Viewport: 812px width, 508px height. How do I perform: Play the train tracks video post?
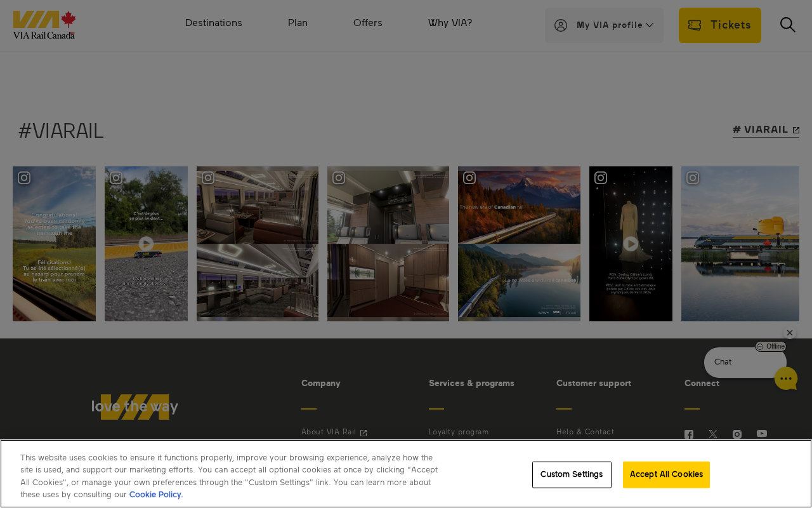coord(146,244)
